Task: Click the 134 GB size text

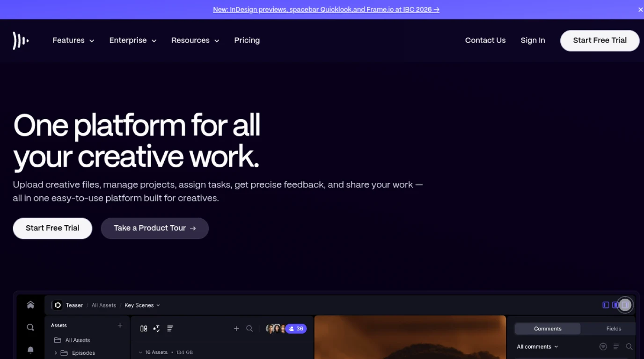Action: coord(184,352)
